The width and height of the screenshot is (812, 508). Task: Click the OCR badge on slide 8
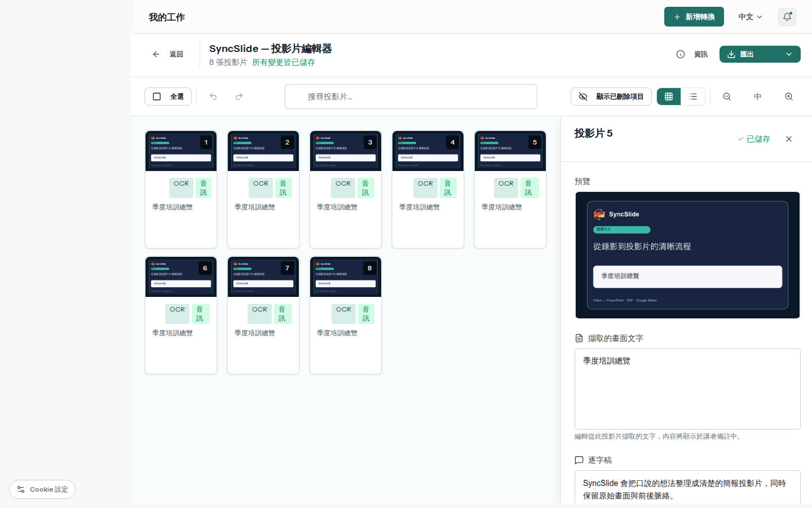pyautogui.click(x=343, y=313)
